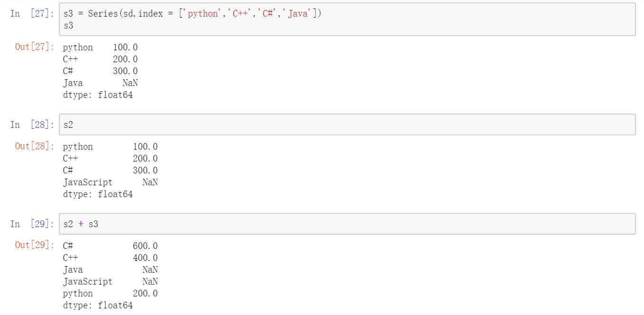Click the C# 600.0 row in Out[29]
The image size is (644, 315).
(110, 246)
